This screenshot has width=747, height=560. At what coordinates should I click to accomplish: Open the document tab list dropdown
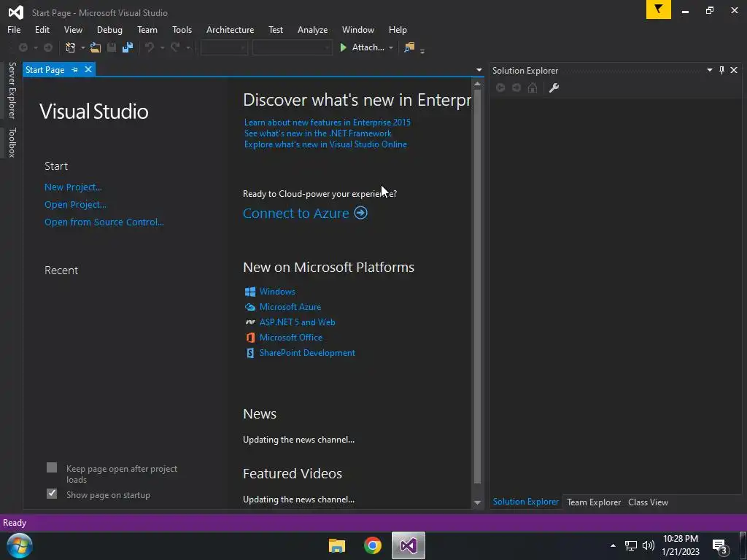(x=479, y=70)
